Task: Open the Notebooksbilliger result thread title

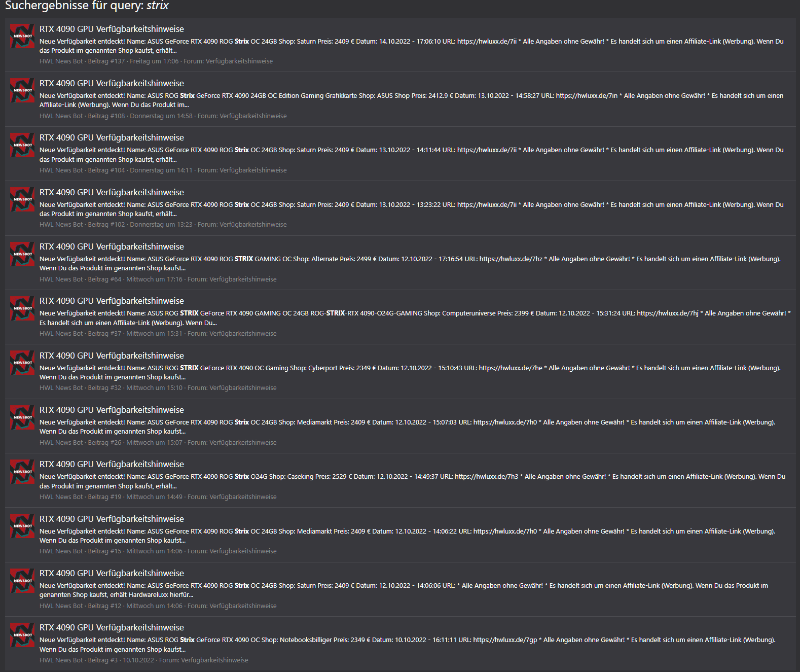Action: pyautogui.click(x=112, y=627)
